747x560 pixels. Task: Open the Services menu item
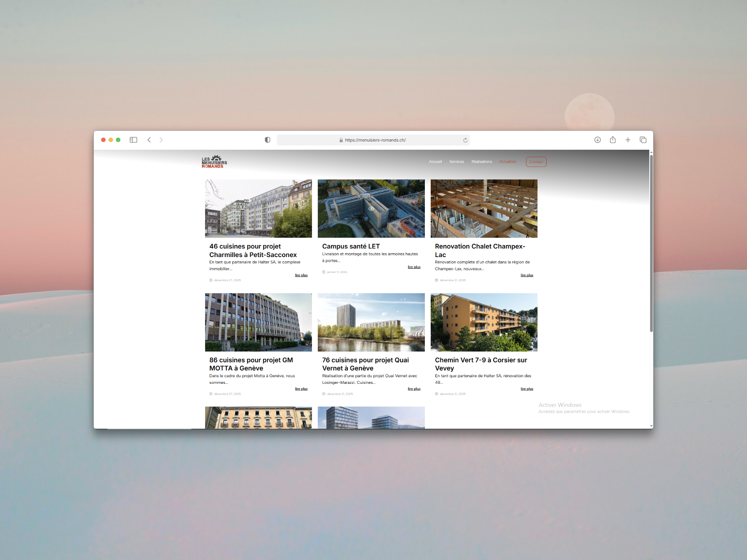[x=456, y=162]
